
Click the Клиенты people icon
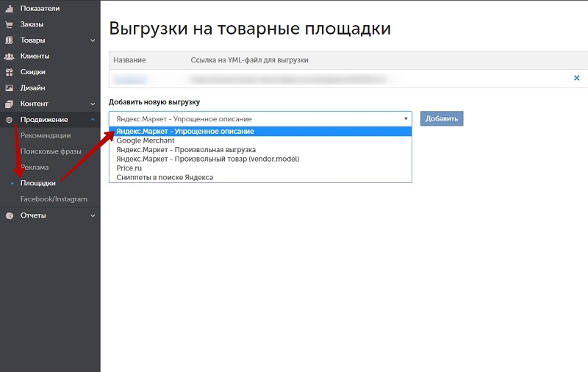point(10,57)
